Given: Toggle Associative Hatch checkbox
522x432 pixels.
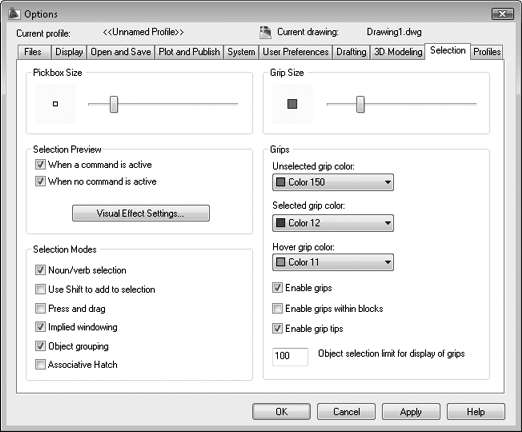Looking at the screenshot, I should point(40,364).
